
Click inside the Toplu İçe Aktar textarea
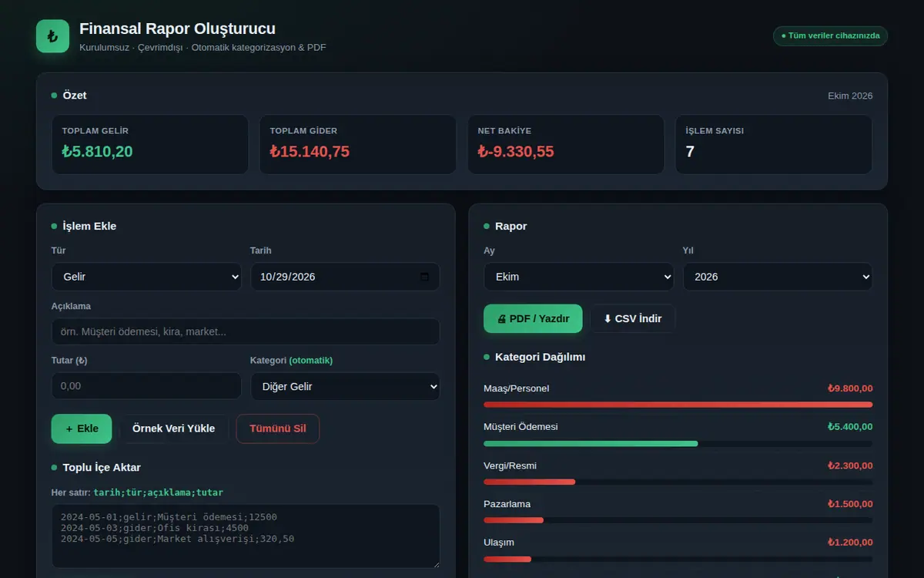coord(246,536)
